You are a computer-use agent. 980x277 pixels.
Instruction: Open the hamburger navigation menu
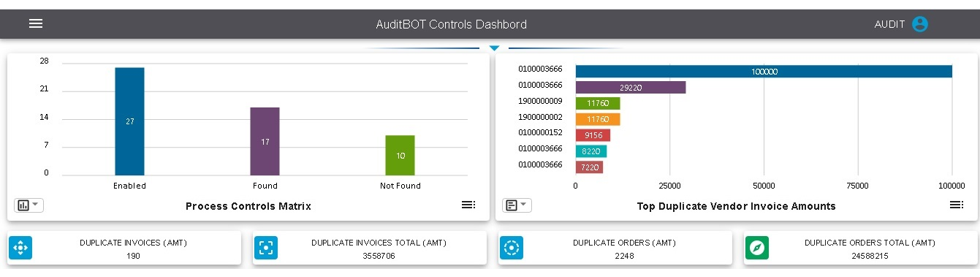36,23
